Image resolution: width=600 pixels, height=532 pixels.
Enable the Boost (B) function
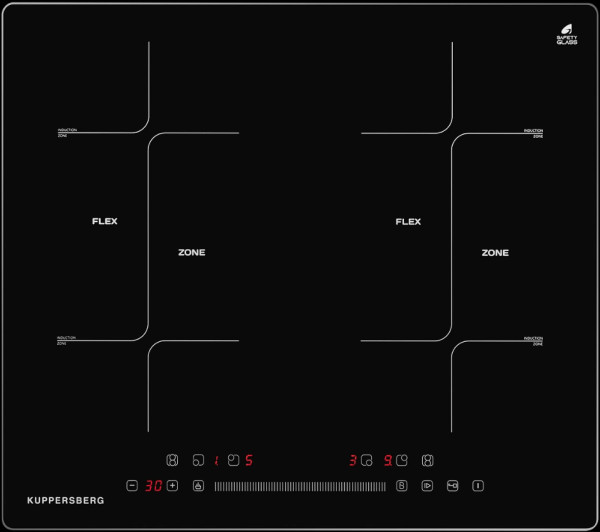click(401, 486)
